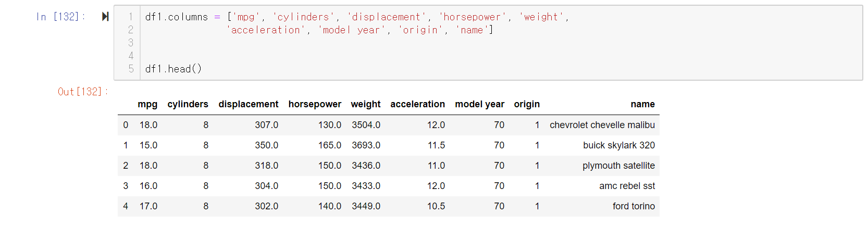The width and height of the screenshot is (868, 226).
Task: Click acceleration value 11.0
Action: (x=436, y=166)
